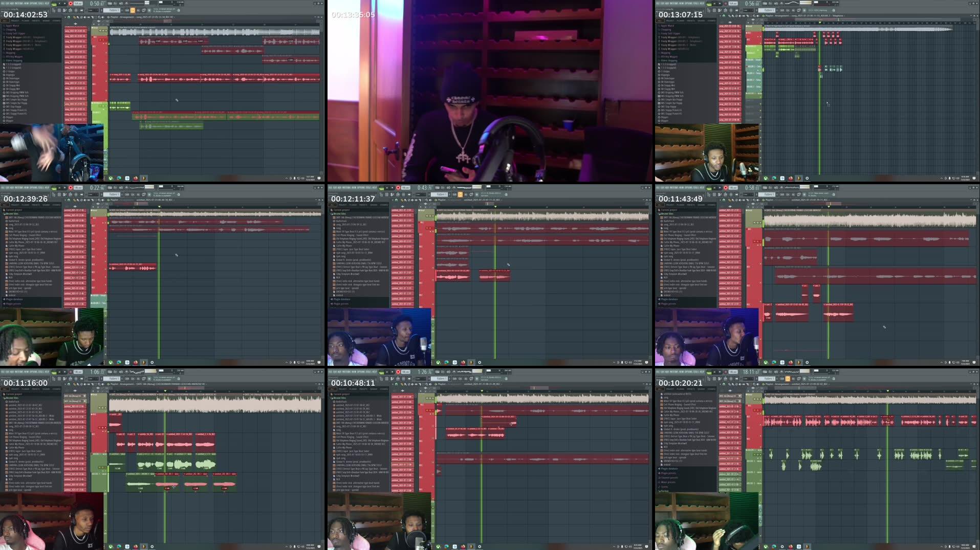This screenshot has height=550, width=980.
Task: Click the playlist horizontal scrollbar handle in the 00:12:11:37 frame
Action: click(490, 204)
